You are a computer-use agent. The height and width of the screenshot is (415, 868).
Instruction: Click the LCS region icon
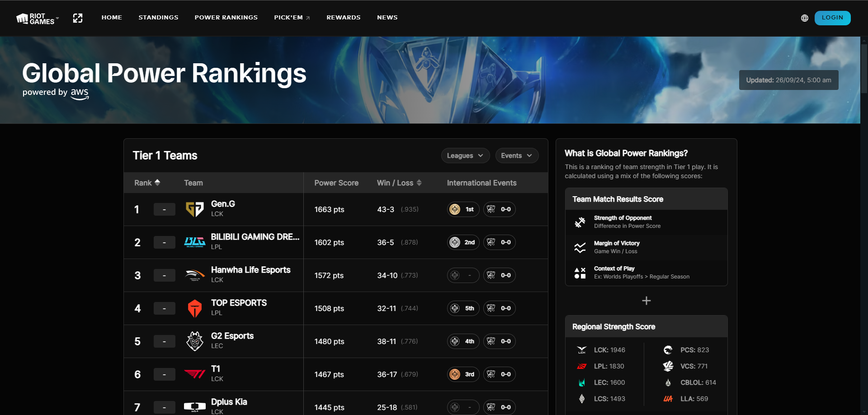pos(582,399)
